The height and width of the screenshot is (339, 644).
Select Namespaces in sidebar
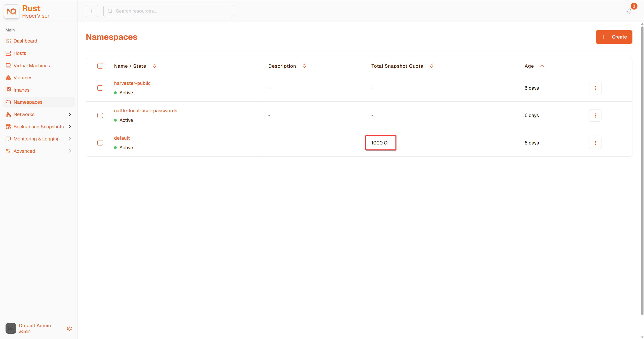39,102
